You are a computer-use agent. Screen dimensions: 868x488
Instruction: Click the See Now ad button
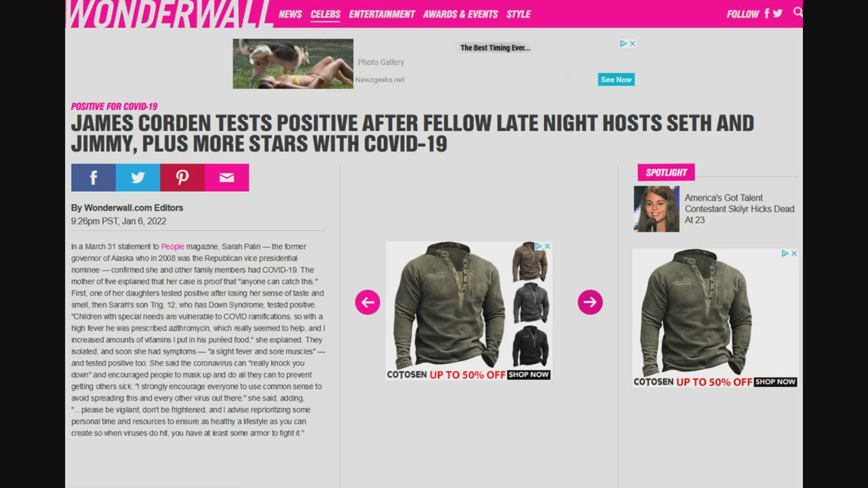pos(616,79)
